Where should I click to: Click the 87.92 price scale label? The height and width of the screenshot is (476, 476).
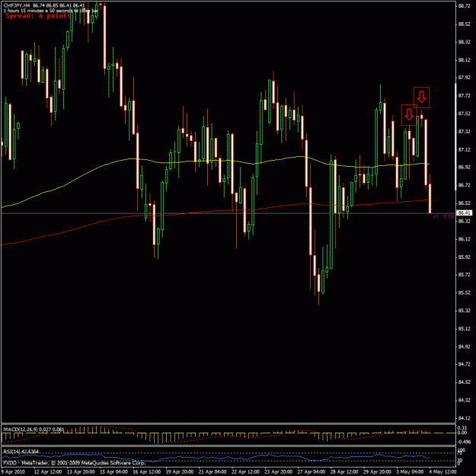464,78
